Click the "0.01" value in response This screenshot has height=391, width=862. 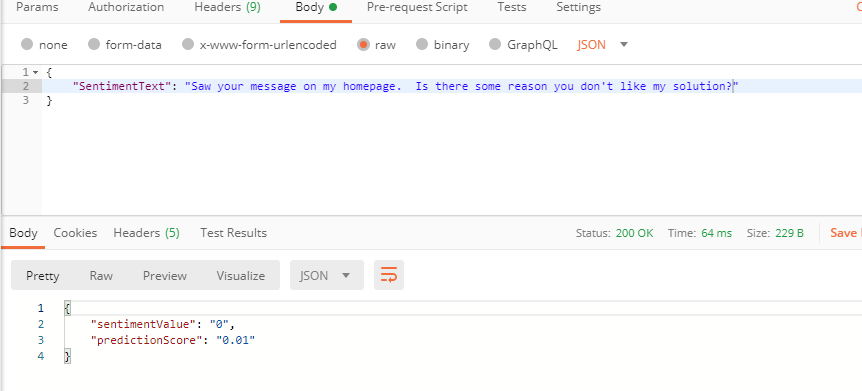click(236, 340)
